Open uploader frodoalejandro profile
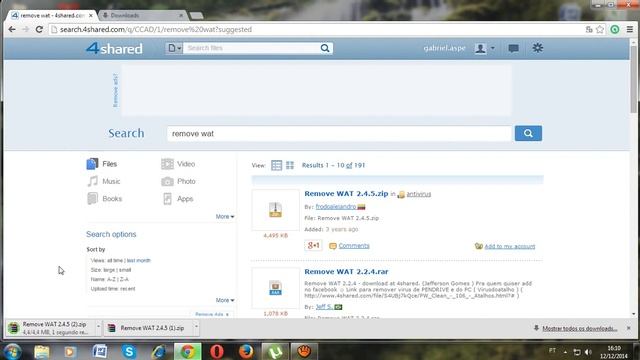640x360 pixels. (336, 207)
